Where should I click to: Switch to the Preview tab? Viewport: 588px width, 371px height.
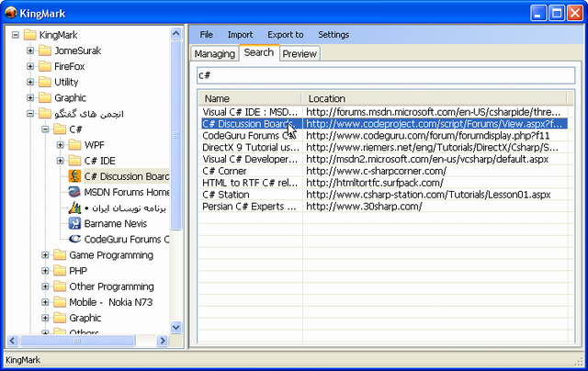300,53
